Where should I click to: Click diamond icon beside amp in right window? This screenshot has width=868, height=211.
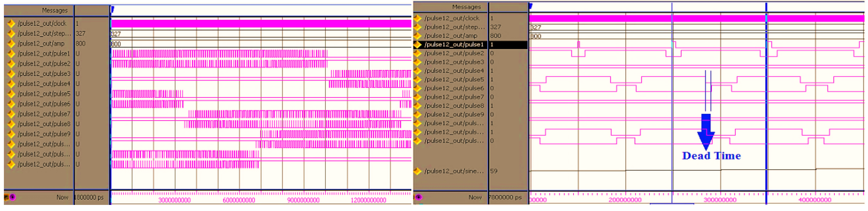tap(418, 36)
